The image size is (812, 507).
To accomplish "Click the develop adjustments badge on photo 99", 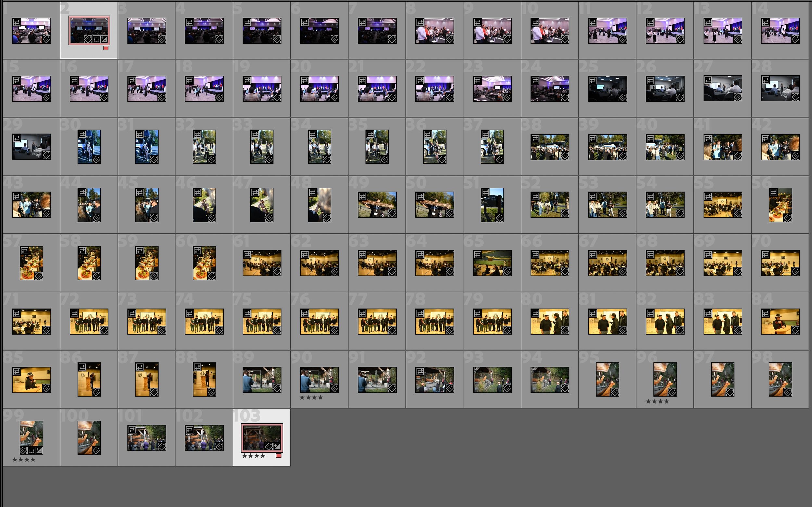I will tap(39, 450).
